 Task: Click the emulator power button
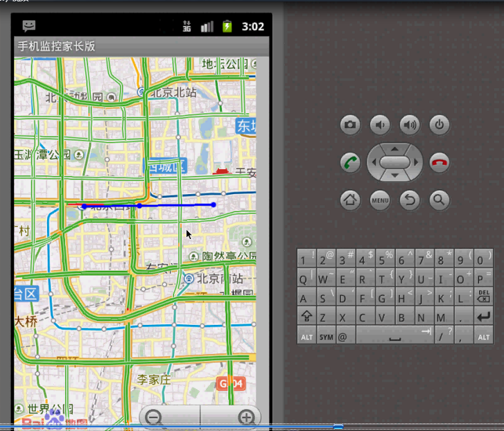tap(440, 125)
